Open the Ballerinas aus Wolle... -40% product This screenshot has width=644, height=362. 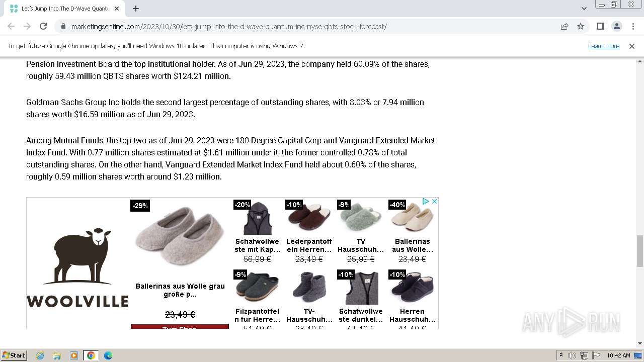pos(412,245)
